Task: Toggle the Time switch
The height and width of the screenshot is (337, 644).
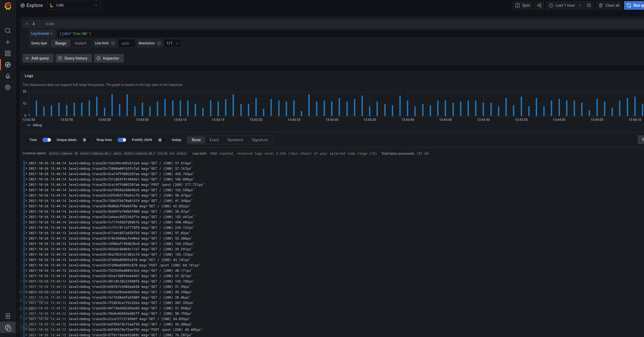Action: [47, 140]
